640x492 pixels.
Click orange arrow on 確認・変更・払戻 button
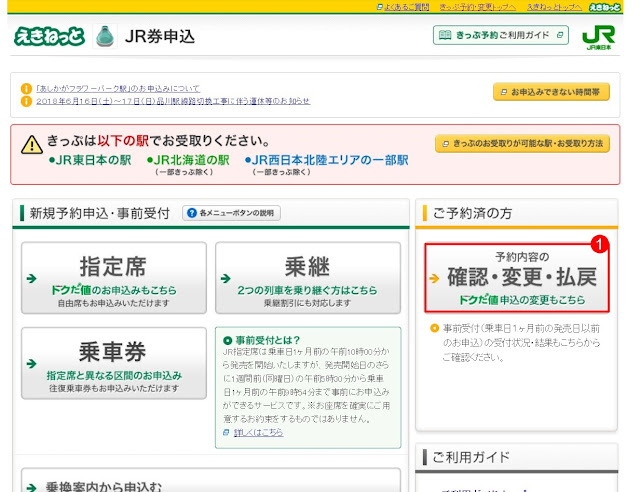point(434,278)
